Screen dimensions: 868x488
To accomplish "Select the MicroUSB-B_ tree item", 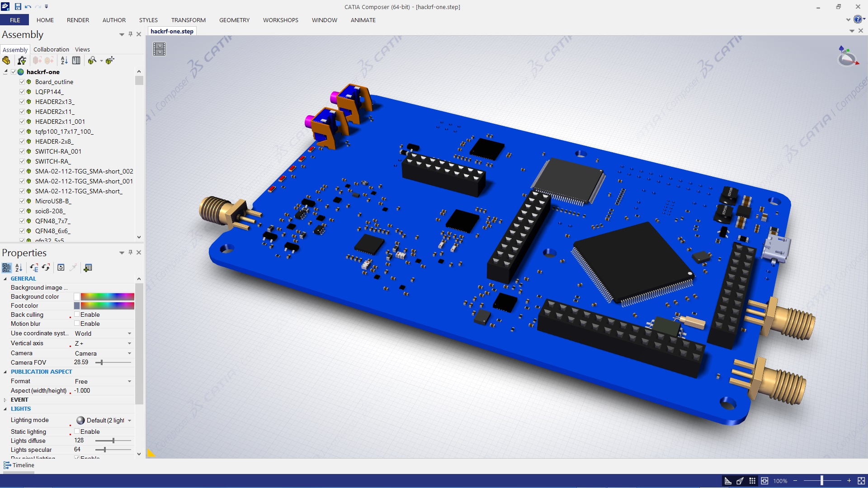I will coord(53,201).
